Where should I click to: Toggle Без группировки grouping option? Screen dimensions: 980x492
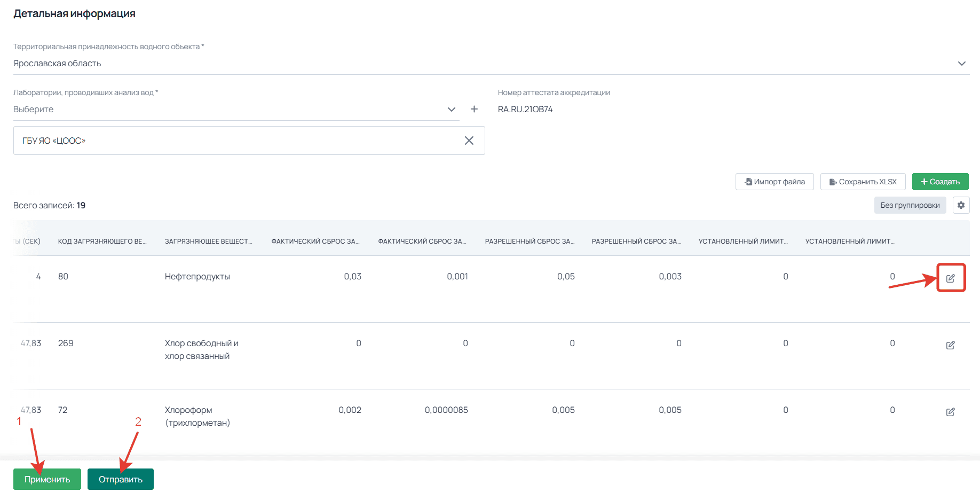(910, 205)
